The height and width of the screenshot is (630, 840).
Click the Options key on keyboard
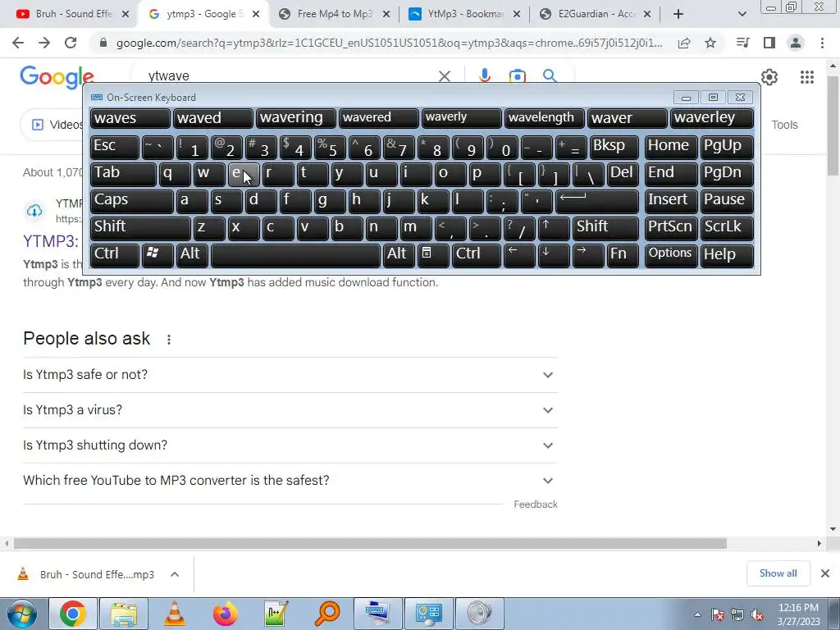(x=671, y=254)
